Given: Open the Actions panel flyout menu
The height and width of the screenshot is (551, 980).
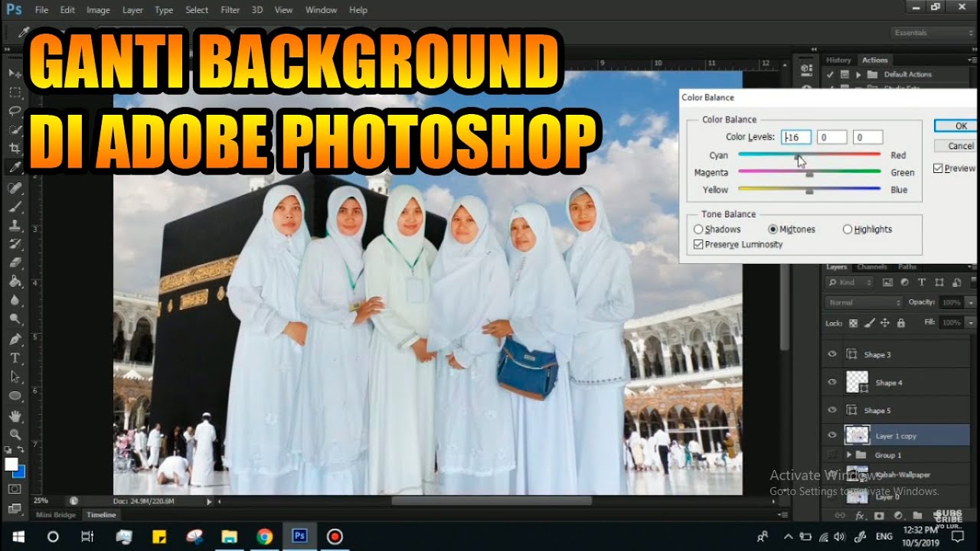Looking at the screenshot, I should pos(972,60).
